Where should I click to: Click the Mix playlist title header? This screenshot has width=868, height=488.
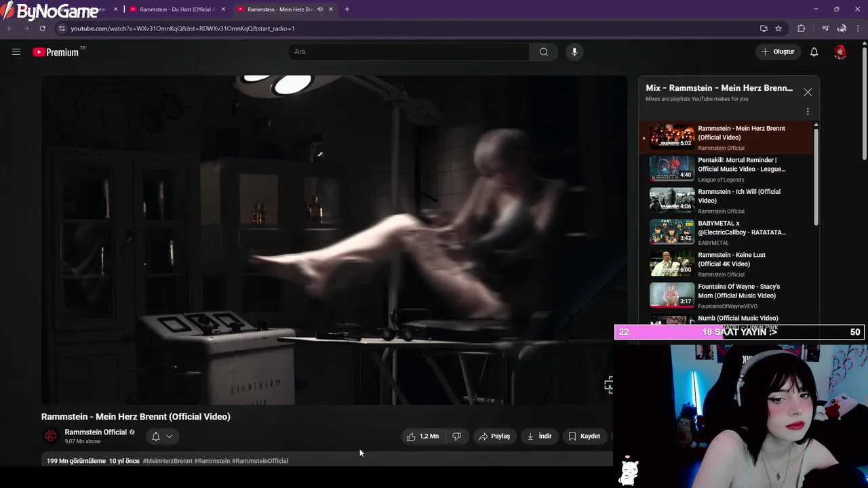[719, 88]
